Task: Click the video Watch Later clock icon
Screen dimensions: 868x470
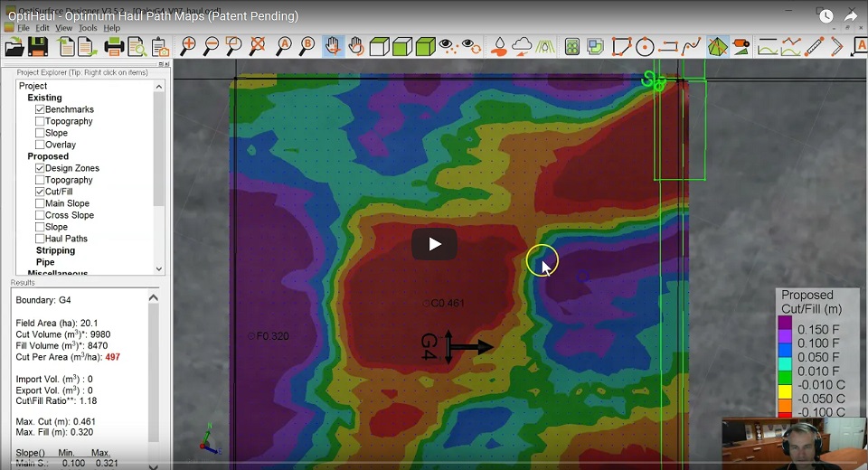Action: click(x=826, y=16)
